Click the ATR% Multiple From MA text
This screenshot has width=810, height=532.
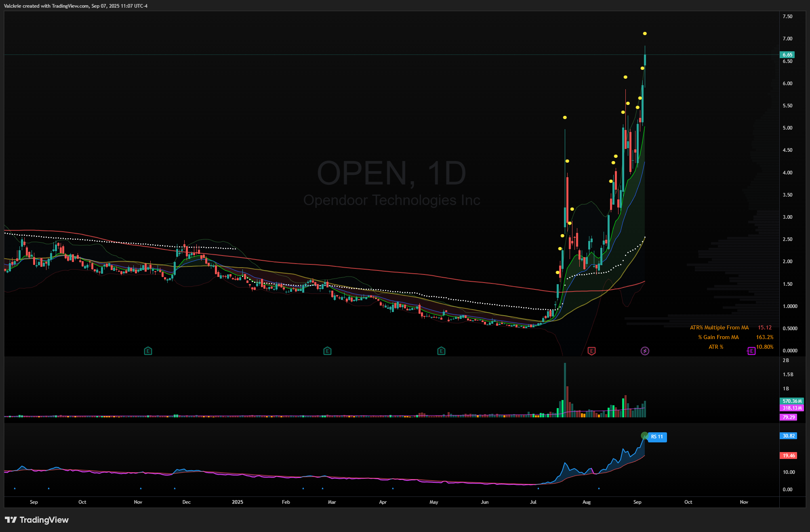click(x=719, y=328)
